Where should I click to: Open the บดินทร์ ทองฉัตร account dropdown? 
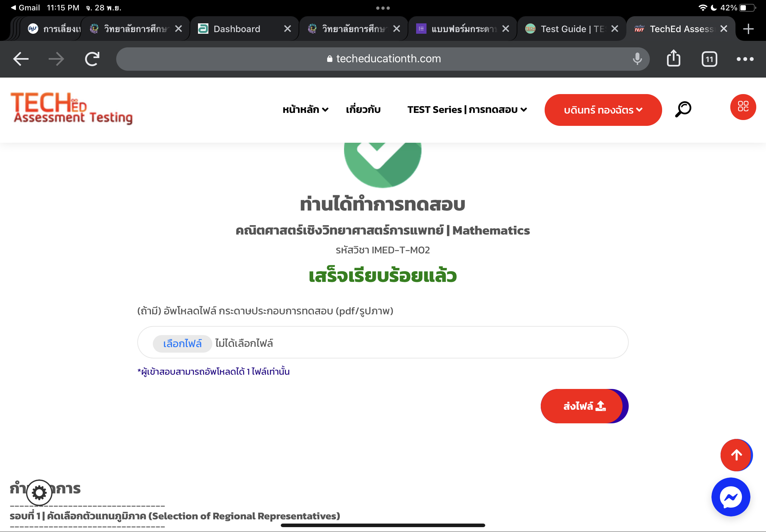coord(603,110)
